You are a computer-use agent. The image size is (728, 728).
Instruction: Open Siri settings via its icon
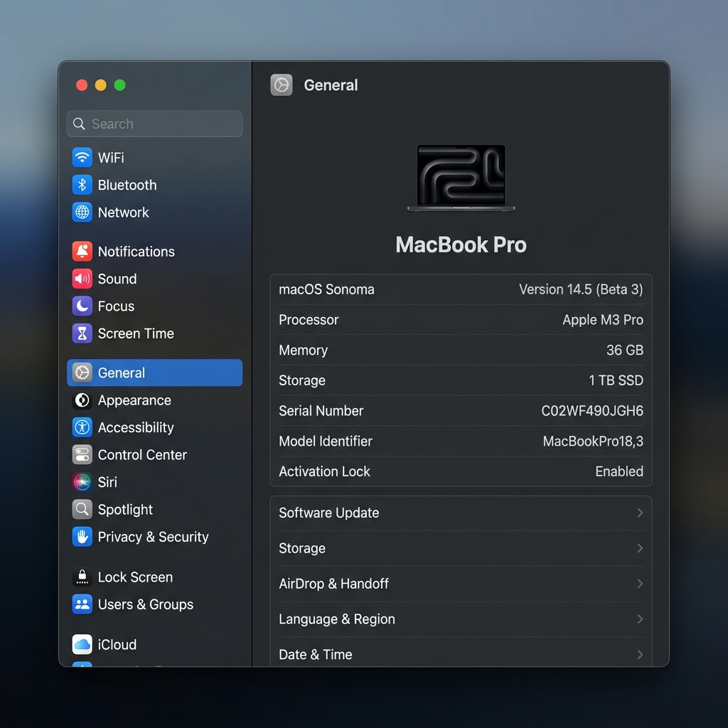point(82,482)
